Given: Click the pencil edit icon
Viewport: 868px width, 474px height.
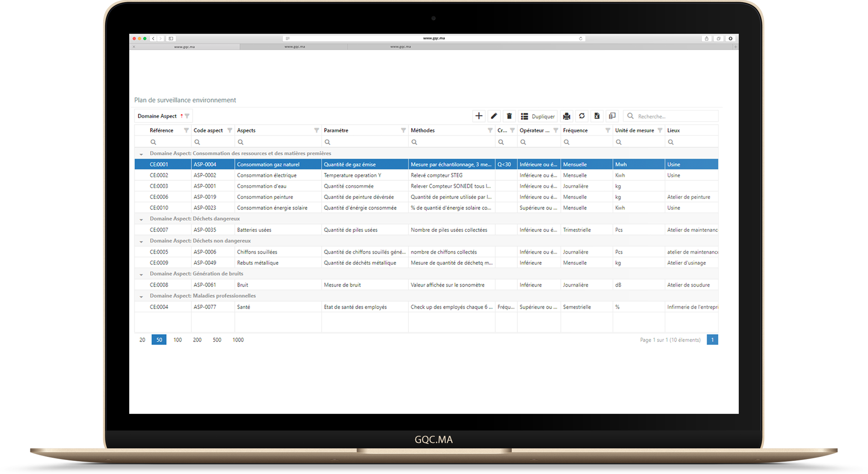Looking at the screenshot, I should [x=494, y=116].
